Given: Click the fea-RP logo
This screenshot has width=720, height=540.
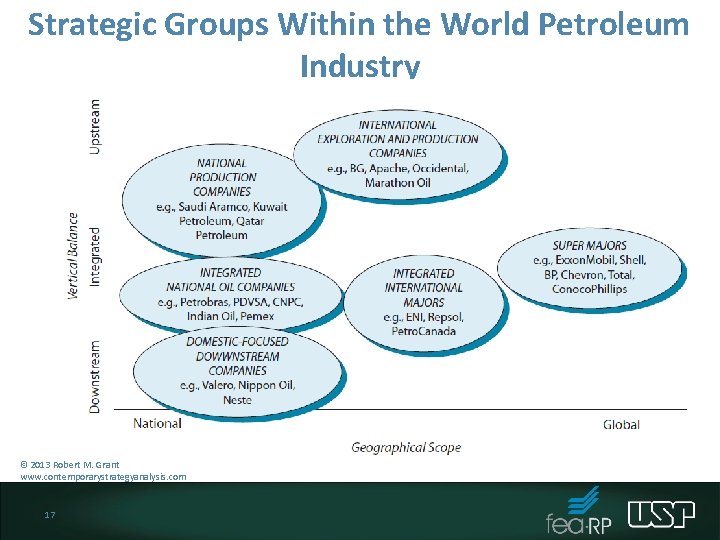Looking at the screenshot, I should coord(579,512).
